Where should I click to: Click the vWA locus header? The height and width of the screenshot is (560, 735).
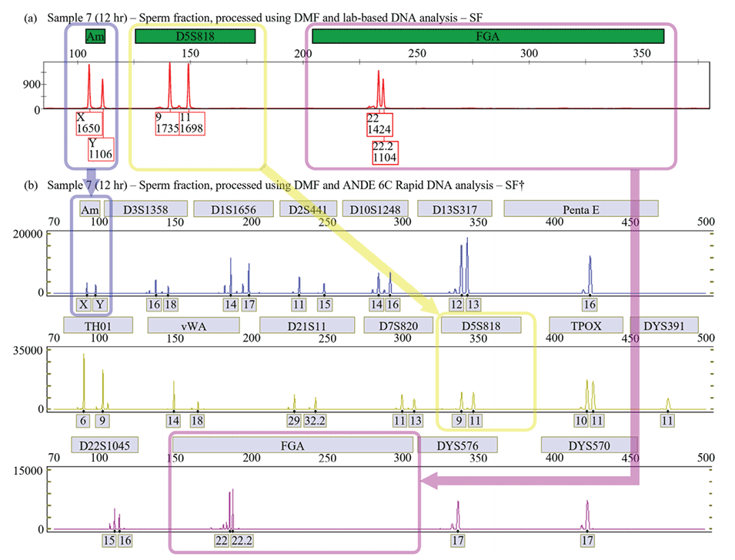coord(193,325)
